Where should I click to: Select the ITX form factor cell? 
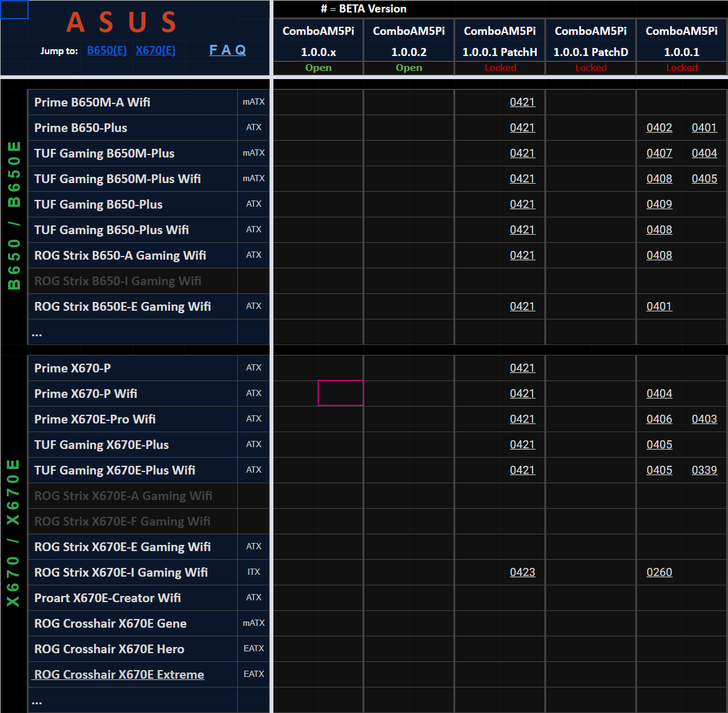click(x=253, y=572)
